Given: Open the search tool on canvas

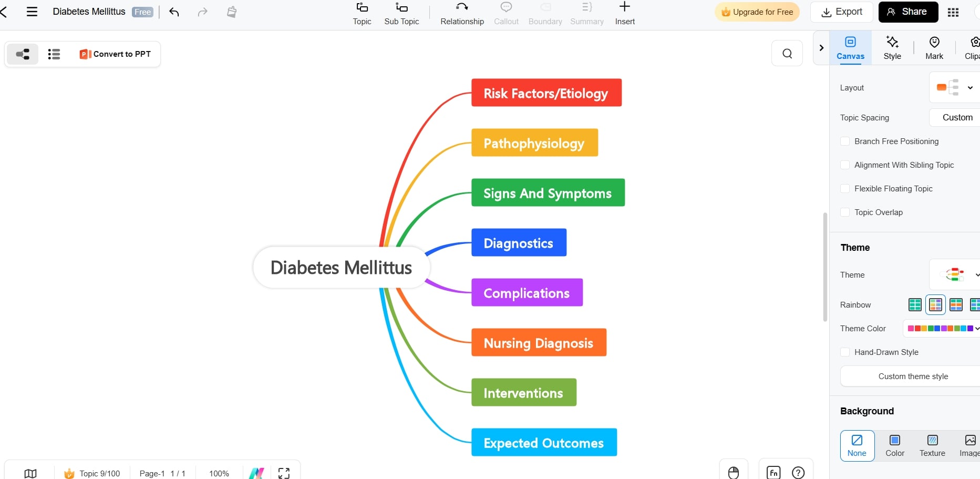Looking at the screenshot, I should coord(787,53).
